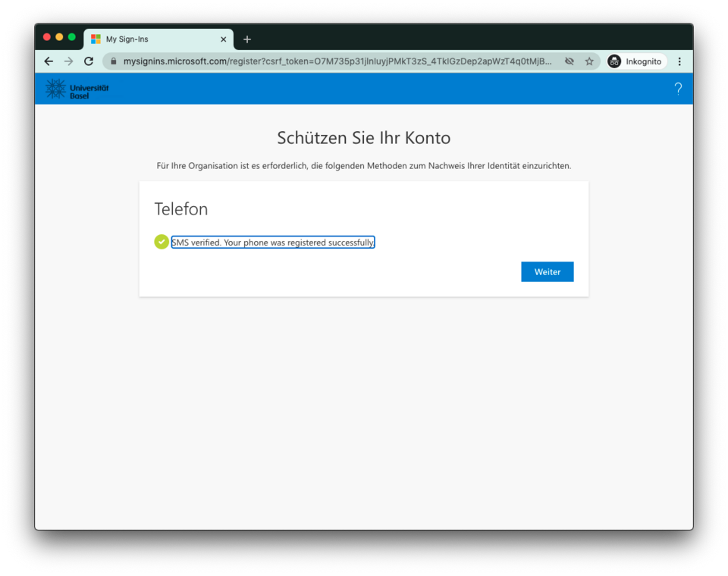Open a new tab with plus icon
Image resolution: width=728 pixels, height=576 pixels.
coord(247,39)
